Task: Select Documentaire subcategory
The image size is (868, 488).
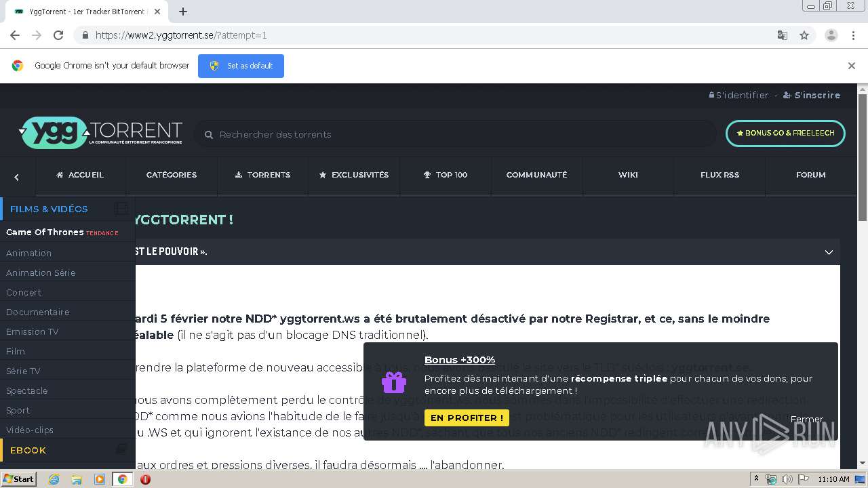Action: tap(37, 312)
